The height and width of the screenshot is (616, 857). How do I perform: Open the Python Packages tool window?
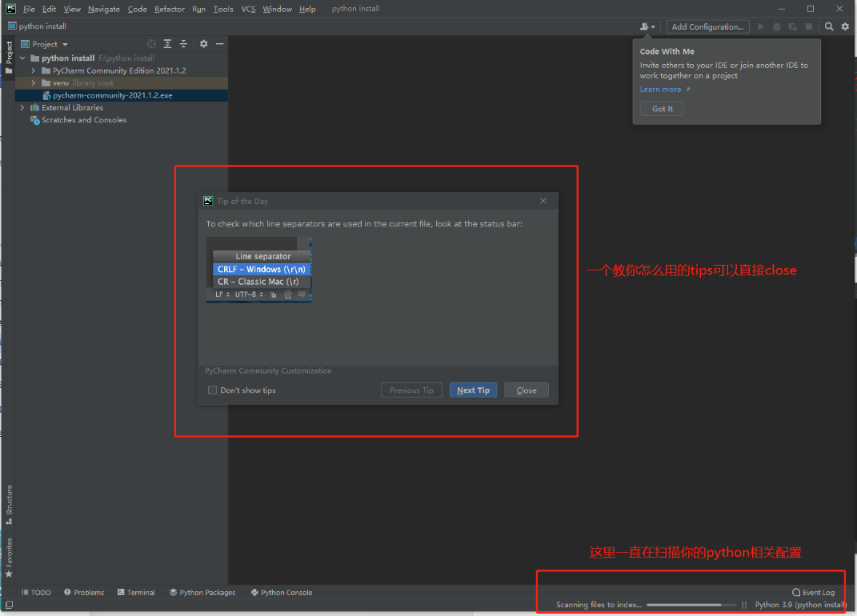(x=202, y=593)
